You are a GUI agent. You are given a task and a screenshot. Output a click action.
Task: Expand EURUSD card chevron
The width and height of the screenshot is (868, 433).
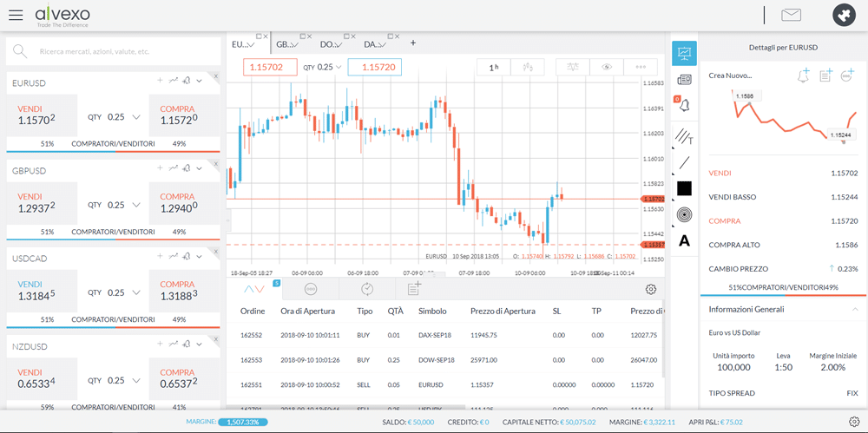click(x=200, y=81)
